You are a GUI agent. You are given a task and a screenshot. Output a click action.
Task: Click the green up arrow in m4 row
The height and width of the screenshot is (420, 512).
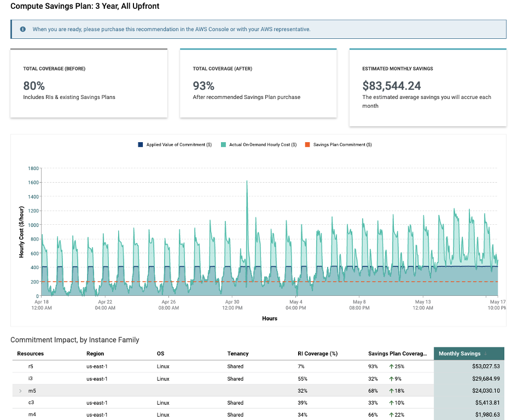tap(391, 415)
